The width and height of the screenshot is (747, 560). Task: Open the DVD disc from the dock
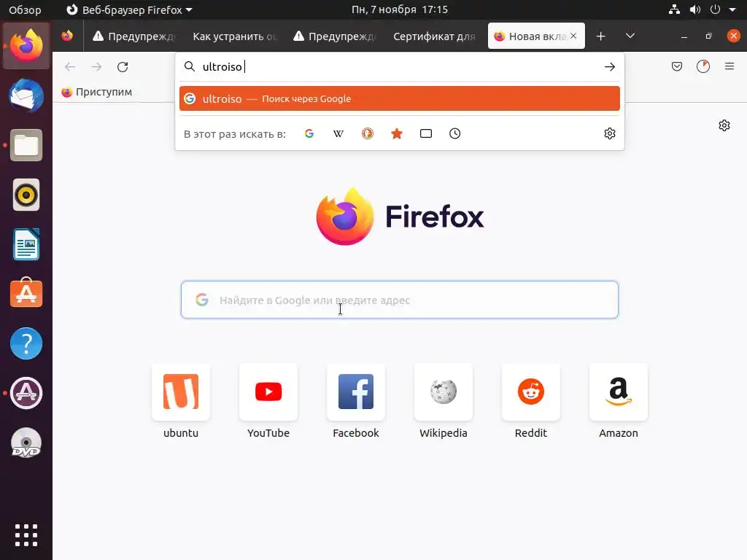(x=26, y=443)
